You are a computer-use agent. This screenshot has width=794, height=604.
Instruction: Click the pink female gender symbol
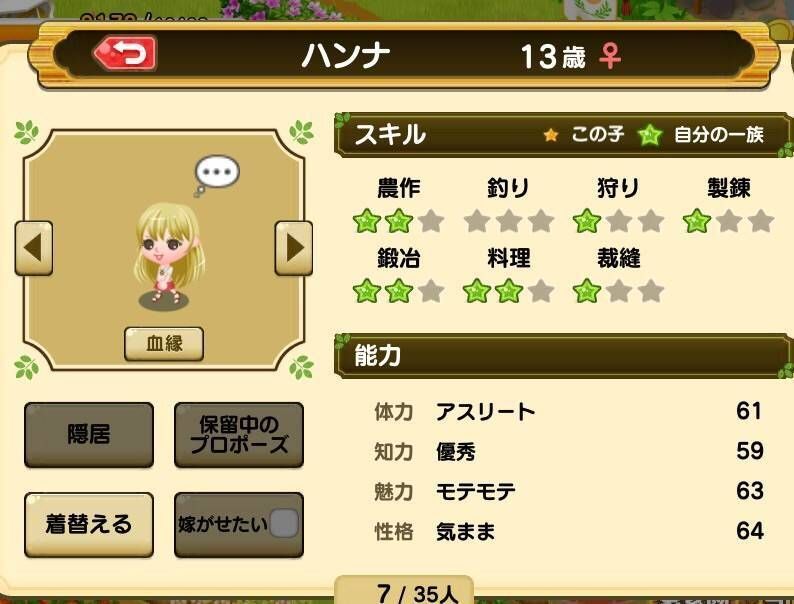pos(610,56)
